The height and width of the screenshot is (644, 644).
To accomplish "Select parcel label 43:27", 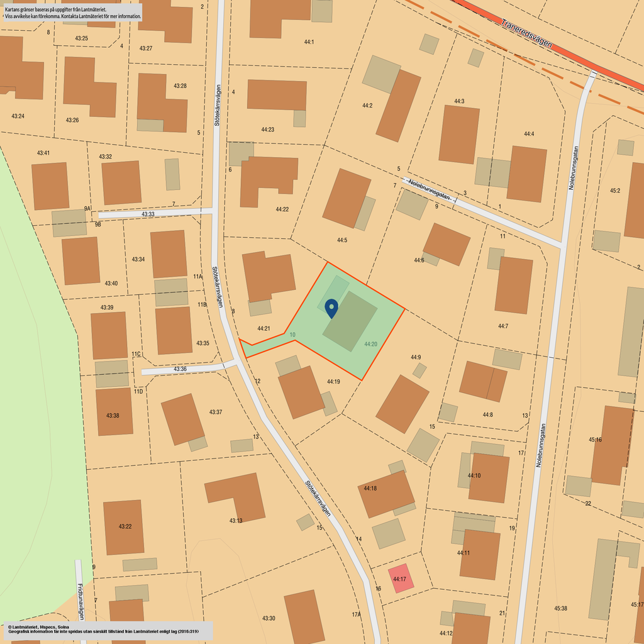I will tap(146, 48).
